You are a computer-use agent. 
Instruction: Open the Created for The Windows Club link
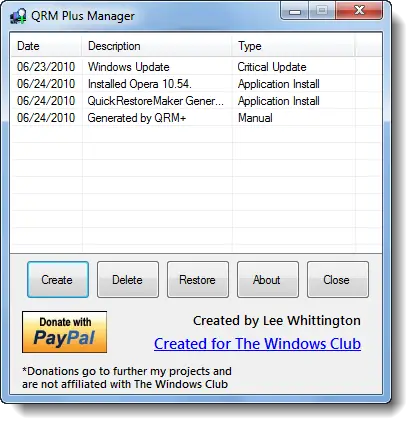coord(257,344)
